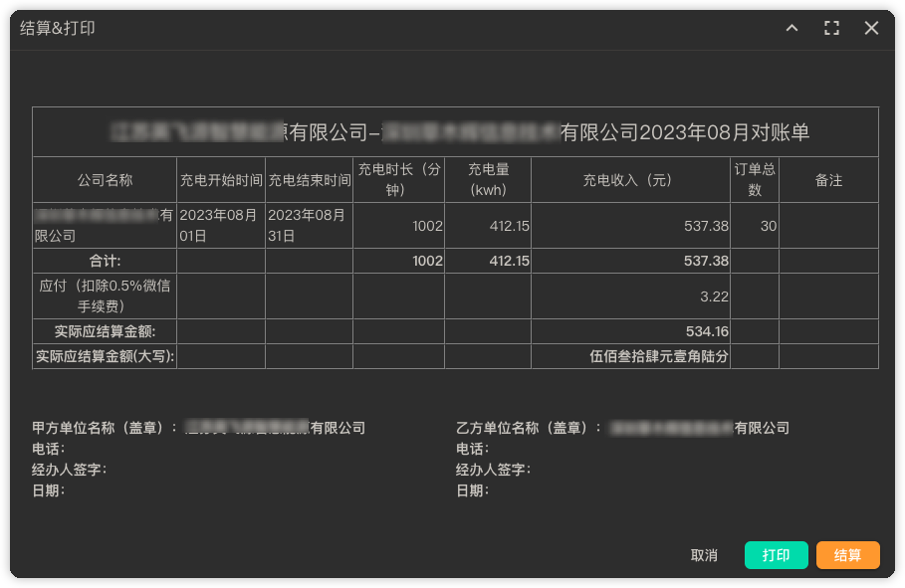
Task: Select the 充电时长（分钟）column header
Action: point(399,180)
